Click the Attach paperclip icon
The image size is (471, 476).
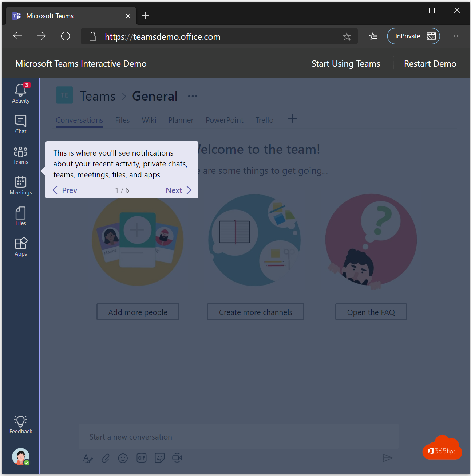pyautogui.click(x=106, y=458)
